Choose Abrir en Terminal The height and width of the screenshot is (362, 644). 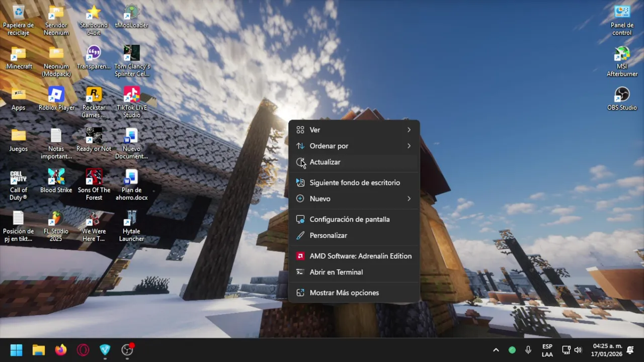tap(354, 272)
